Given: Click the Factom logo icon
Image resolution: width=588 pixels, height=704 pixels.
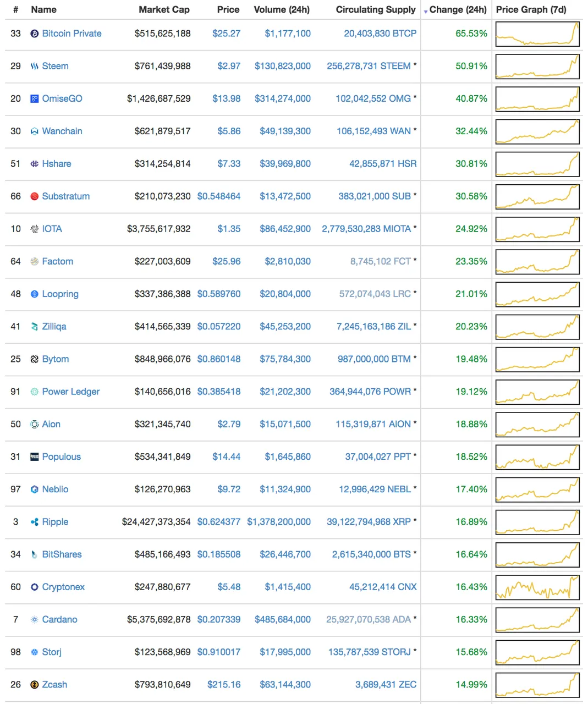Looking at the screenshot, I should (x=35, y=261).
